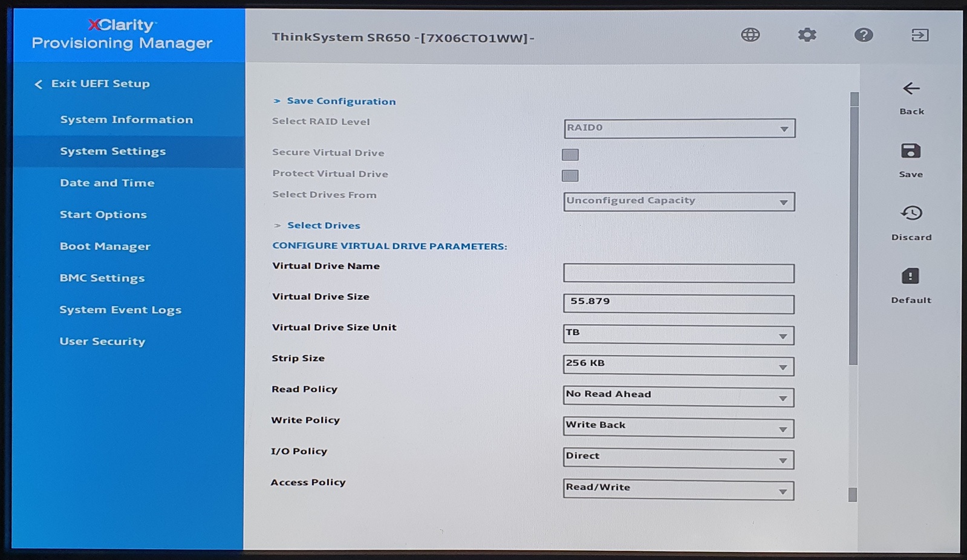Open the settings gear icon
Screen dimensions: 967x560
[807, 35]
